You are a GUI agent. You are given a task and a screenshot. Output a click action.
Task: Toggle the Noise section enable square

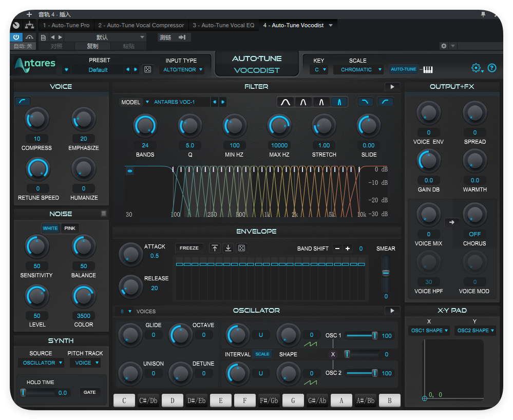(103, 214)
